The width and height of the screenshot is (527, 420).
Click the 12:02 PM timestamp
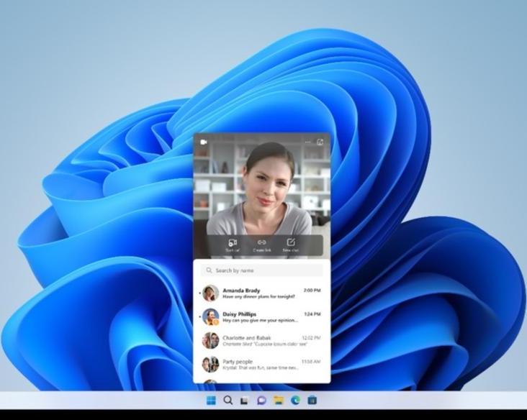pos(311,338)
